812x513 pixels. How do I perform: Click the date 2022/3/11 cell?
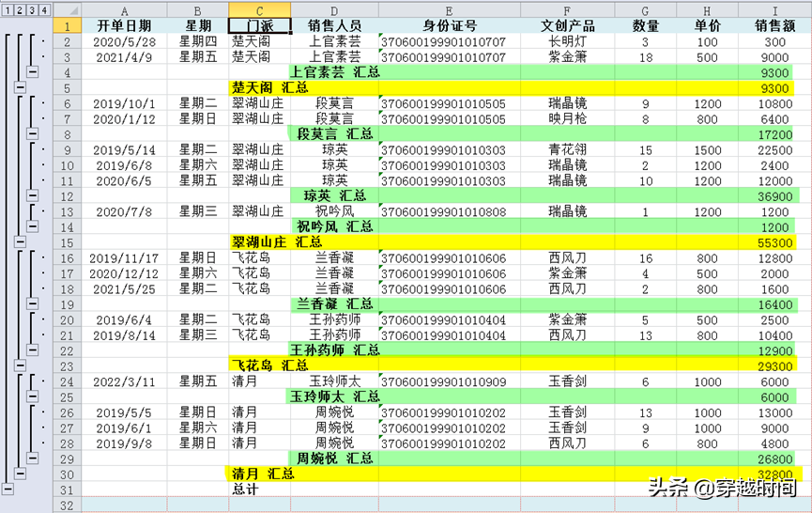point(124,381)
